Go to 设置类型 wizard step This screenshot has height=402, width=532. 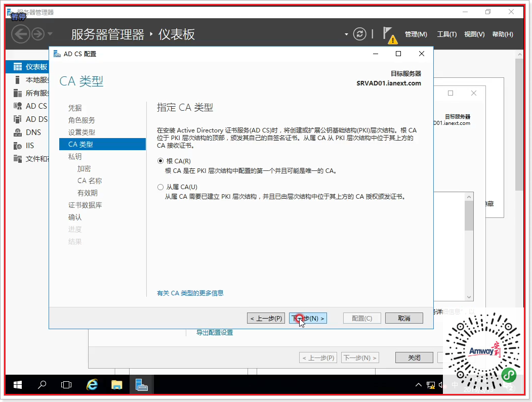tap(81, 132)
